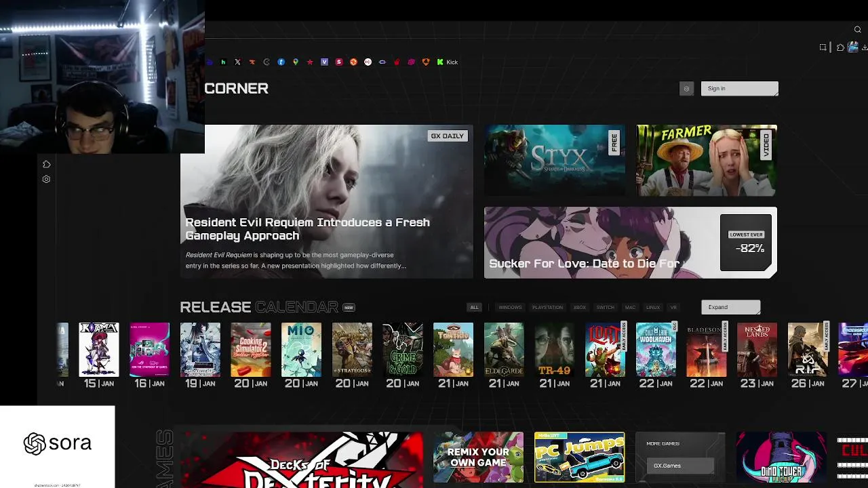
Task: Open the grey 'G' circle bookmark
Action: (x=267, y=62)
